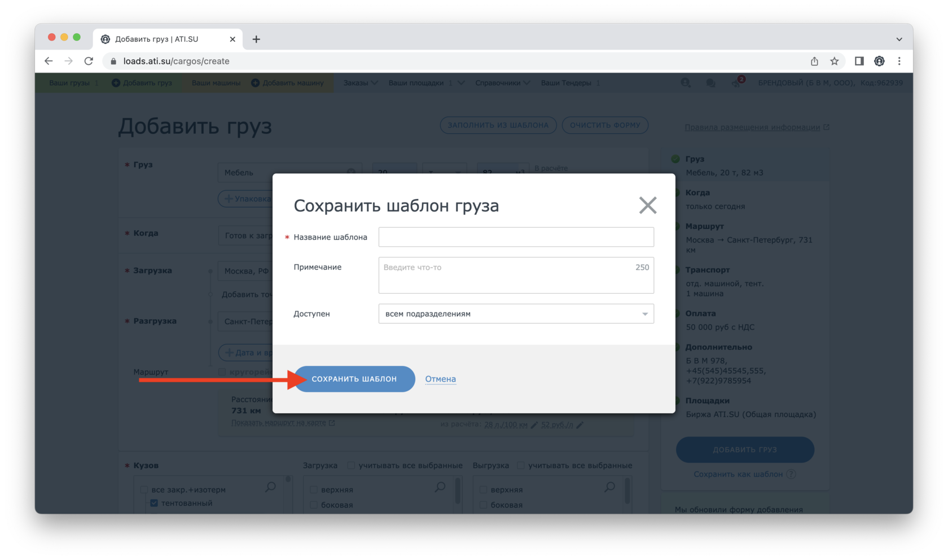This screenshot has height=560, width=948.
Task: Click the Сохранить шаблон button
Action: pyautogui.click(x=354, y=379)
